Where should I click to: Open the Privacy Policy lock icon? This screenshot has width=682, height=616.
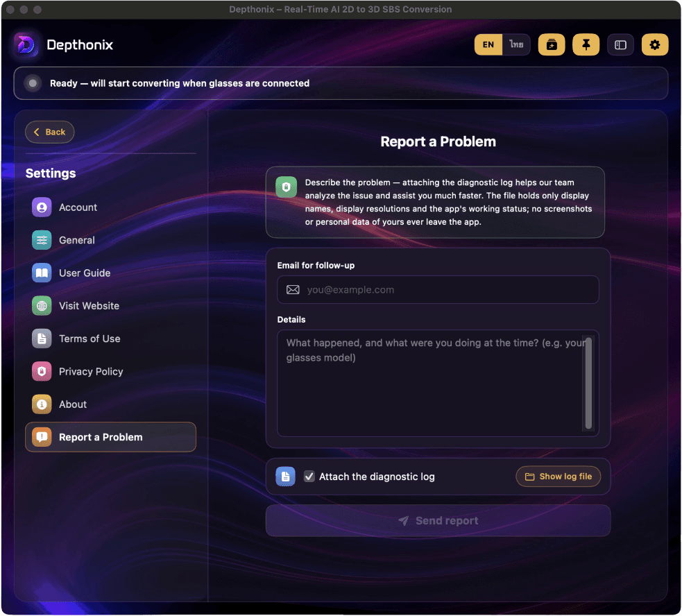click(42, 372)
